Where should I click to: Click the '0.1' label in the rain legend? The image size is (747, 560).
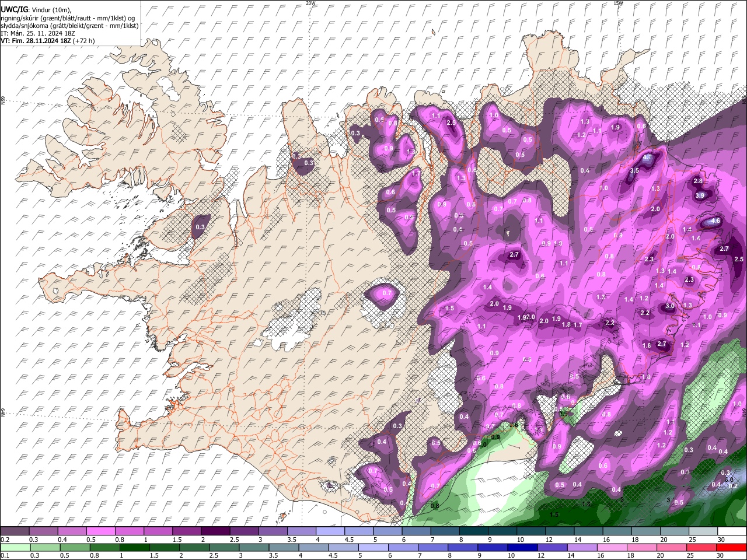tap(5, 555)
